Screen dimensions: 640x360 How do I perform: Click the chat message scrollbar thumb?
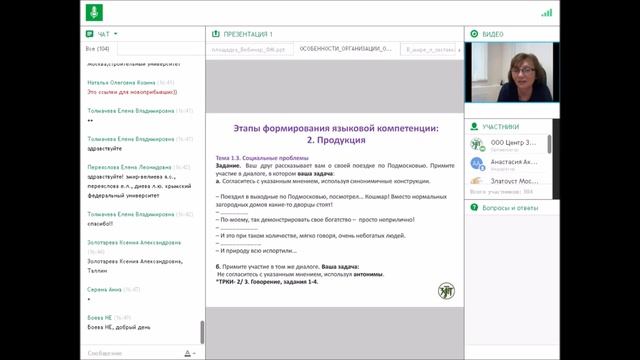[202, 332]
